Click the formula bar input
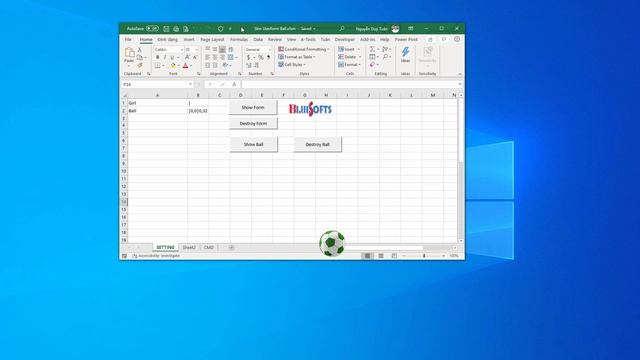Viewport: 640px width, 360px height. [x=351, y=84]
